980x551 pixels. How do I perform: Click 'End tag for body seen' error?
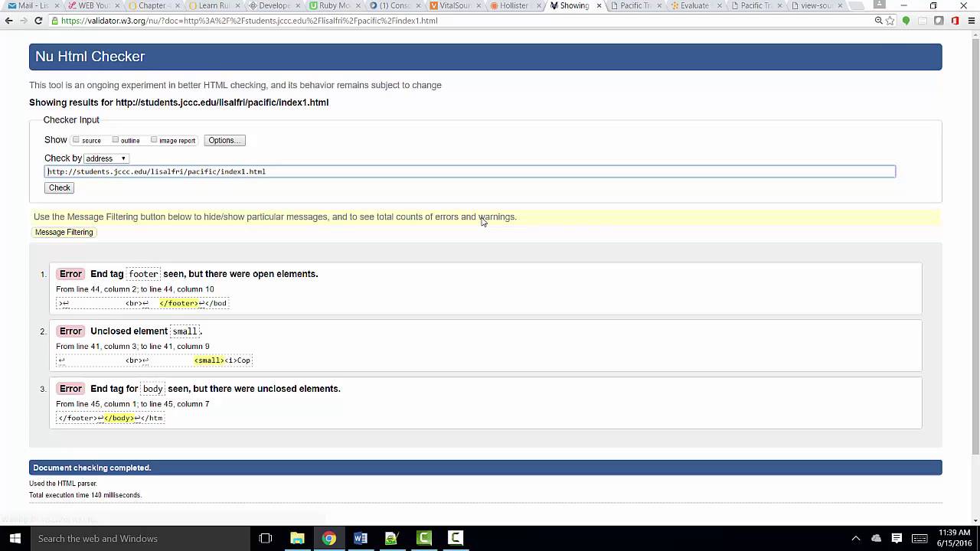pos(215,389)
